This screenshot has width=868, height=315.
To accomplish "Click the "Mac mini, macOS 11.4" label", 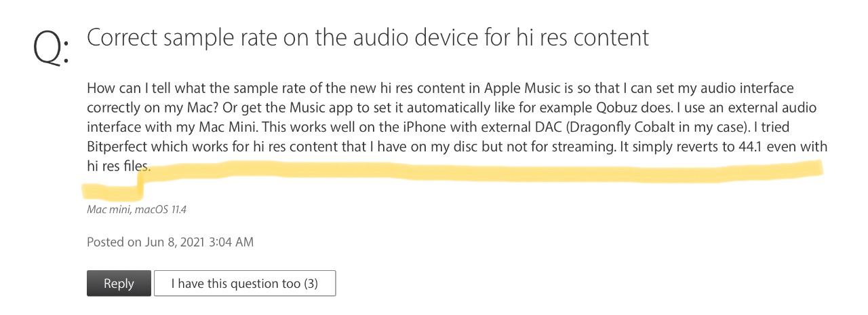I will (x=136, y=210).
